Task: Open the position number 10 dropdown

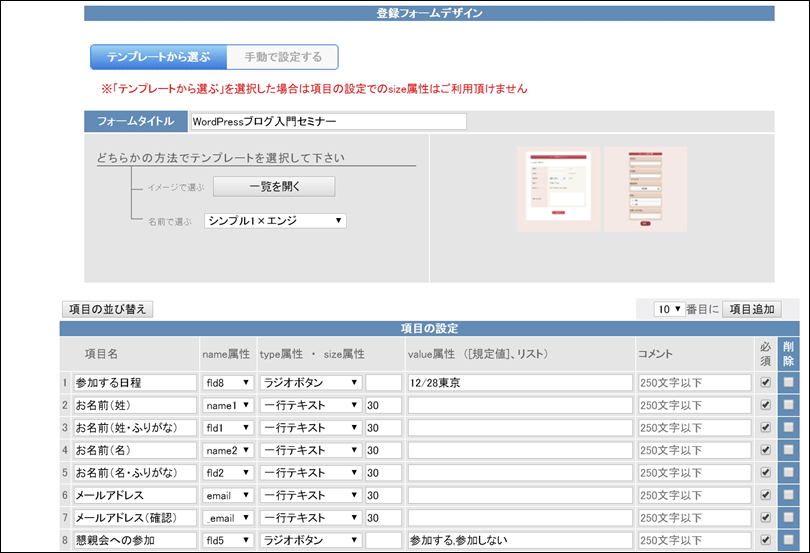Action: click(669, 309)
